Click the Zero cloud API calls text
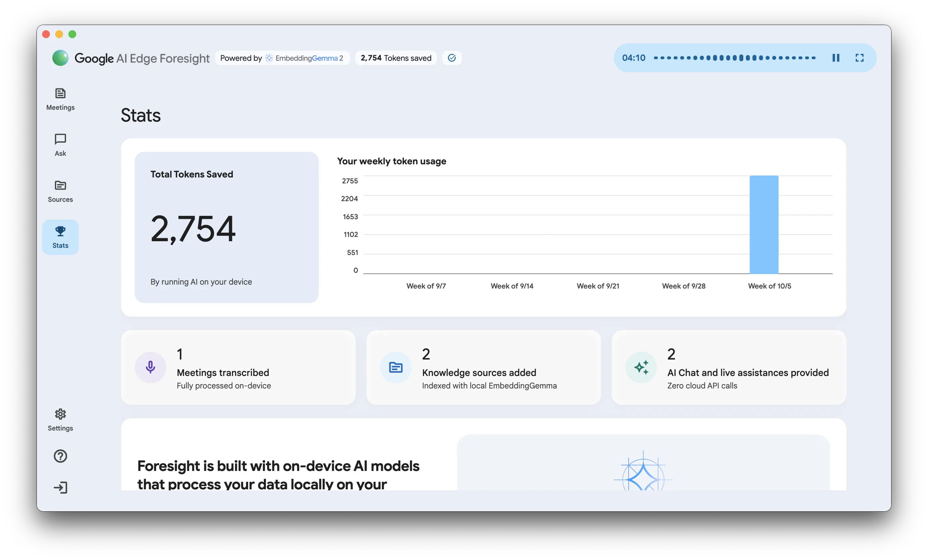The height and width of the screenshot is (560, 928). point(702,385)
